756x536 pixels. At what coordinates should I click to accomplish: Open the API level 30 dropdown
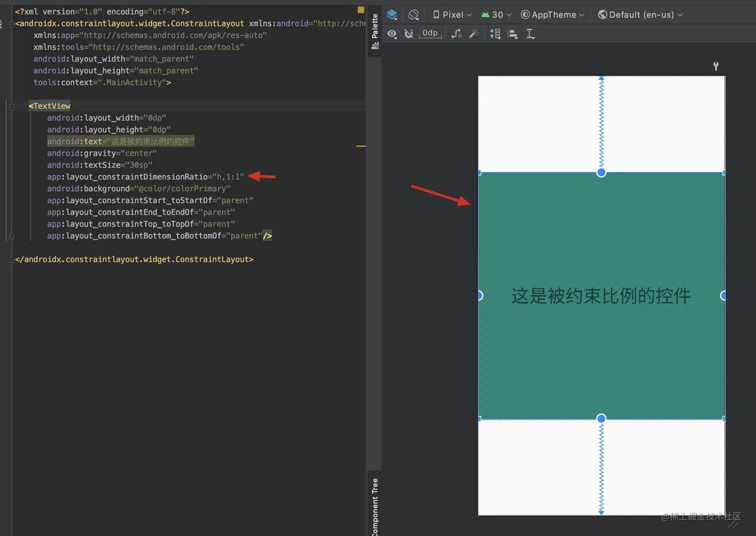click(496, 14)
